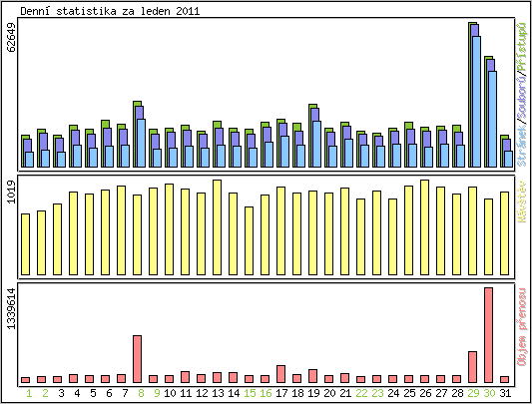Viewport: 532px width, 404px height.
Task: Click day label 18 on the x-axis
Action: pos(297,393)
